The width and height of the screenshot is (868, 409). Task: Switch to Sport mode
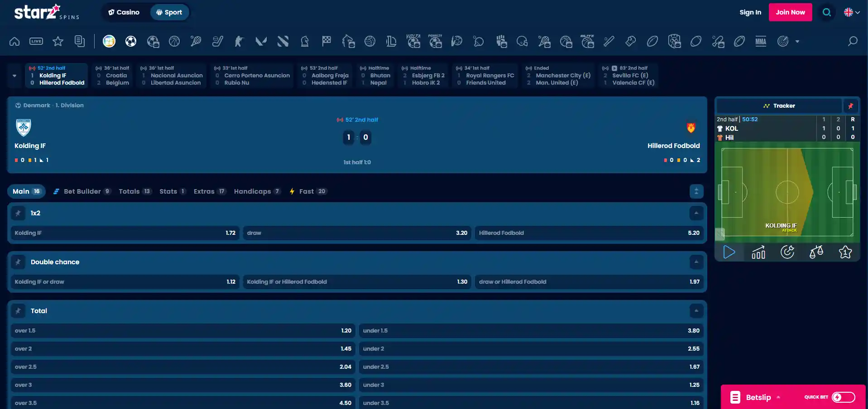click(169, 12)
